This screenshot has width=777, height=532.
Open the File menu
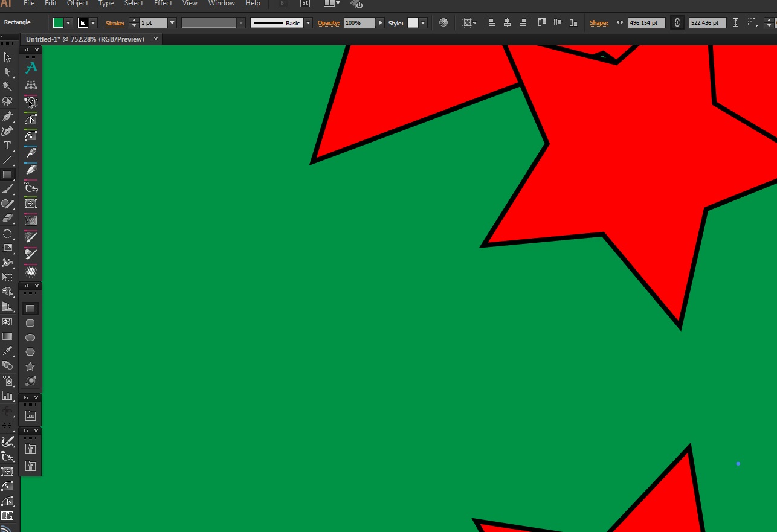point(29,4)
